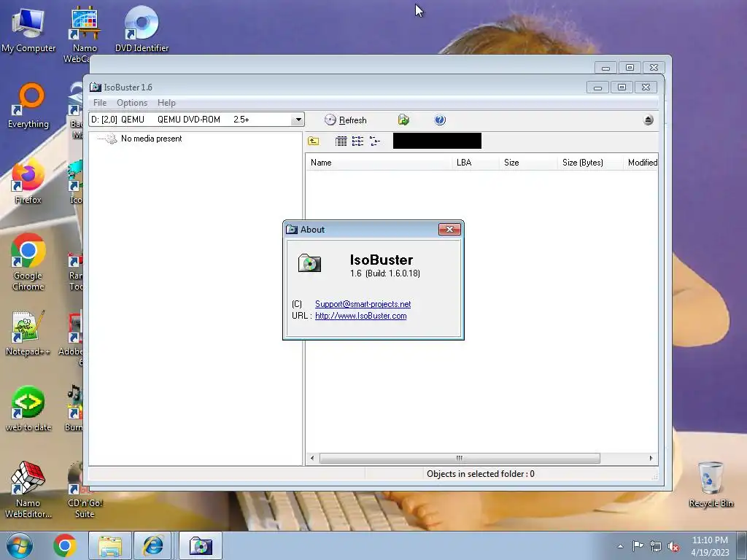Select No media present tree item

(151, 139)
